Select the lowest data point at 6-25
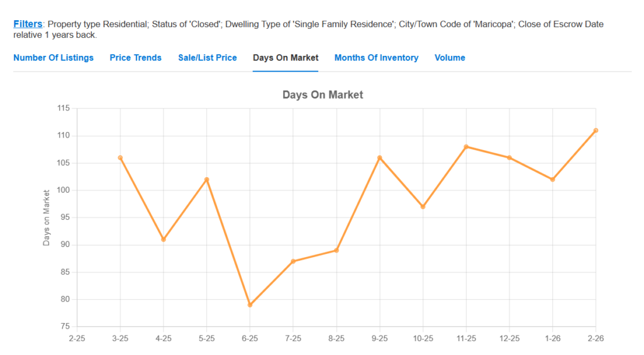The image size is (644, 355). pos(250,305)
